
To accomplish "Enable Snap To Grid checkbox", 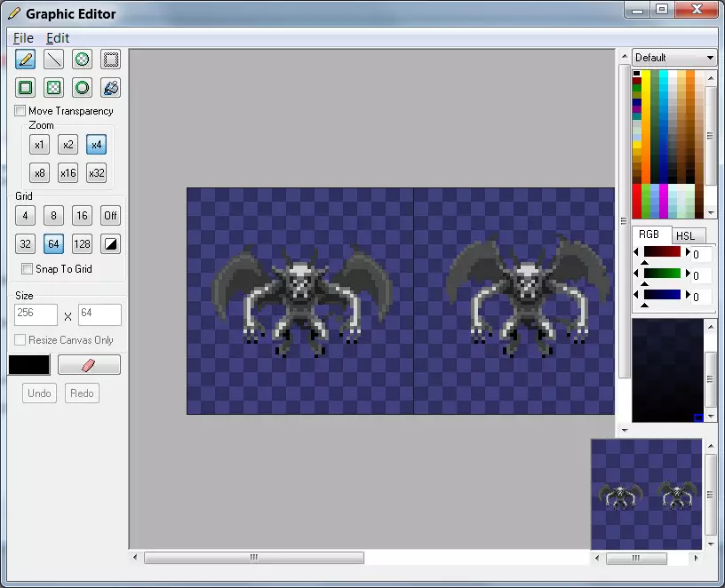I will coord(28,269).
